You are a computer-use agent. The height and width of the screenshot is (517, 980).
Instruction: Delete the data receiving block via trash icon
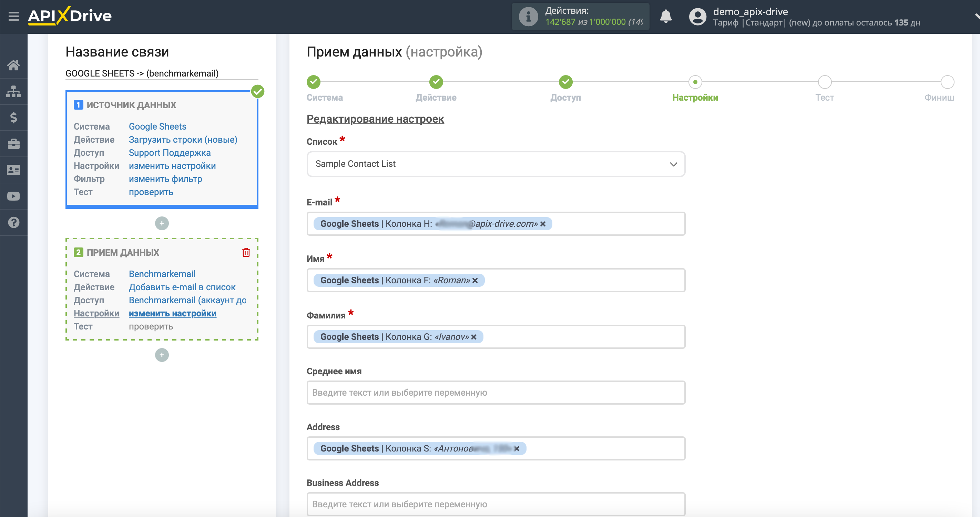(246, 252)
